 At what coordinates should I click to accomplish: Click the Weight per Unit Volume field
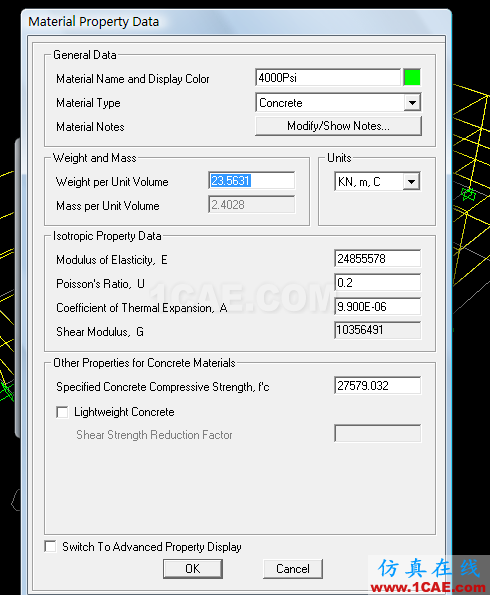point(251,181)
